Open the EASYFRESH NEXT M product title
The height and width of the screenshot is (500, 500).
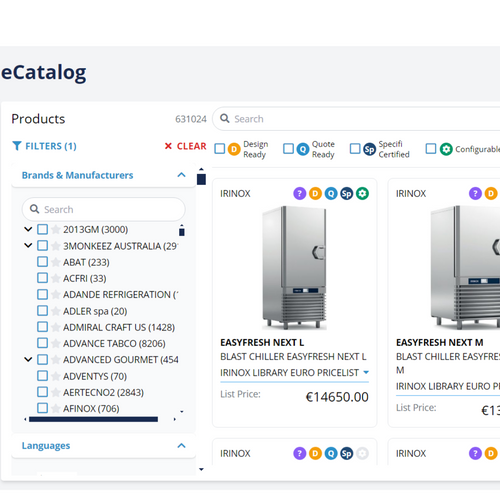(x=440, y=342)
